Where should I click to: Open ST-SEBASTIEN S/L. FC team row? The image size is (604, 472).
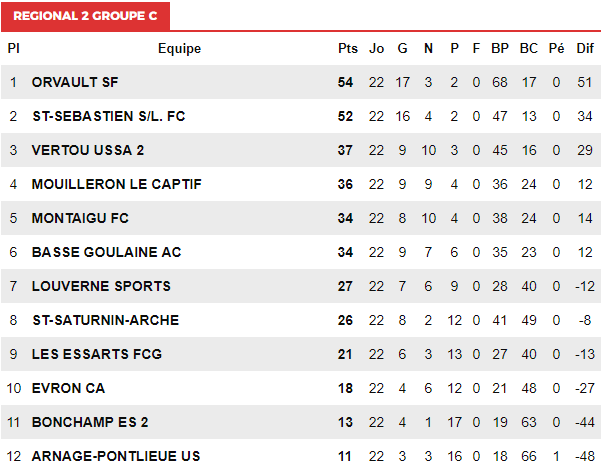tap(301, 116)
